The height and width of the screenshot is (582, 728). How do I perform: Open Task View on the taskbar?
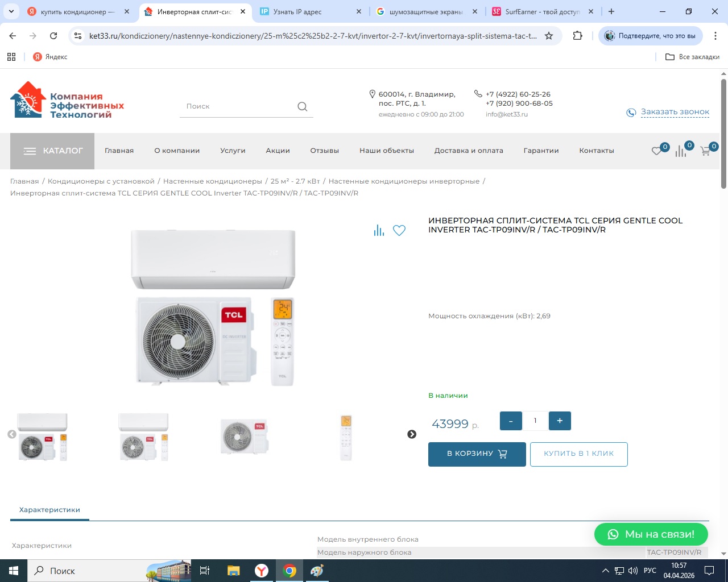tap(205, 571)
